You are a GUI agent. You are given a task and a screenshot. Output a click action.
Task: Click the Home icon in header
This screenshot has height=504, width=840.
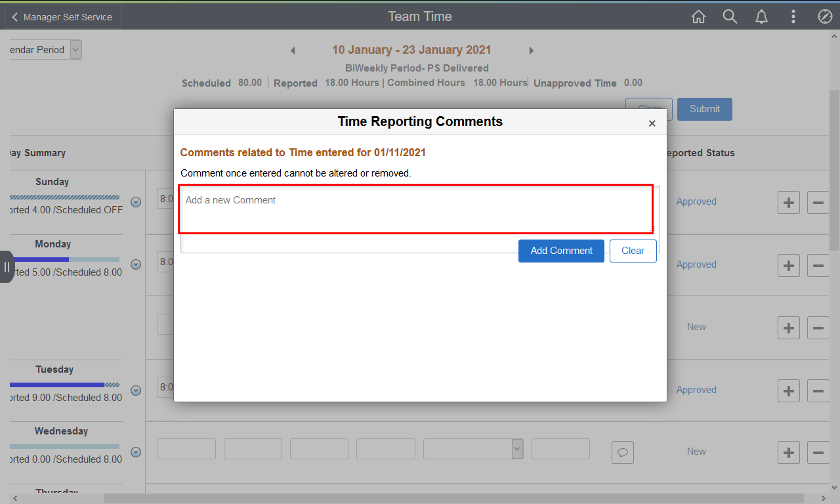698,17
